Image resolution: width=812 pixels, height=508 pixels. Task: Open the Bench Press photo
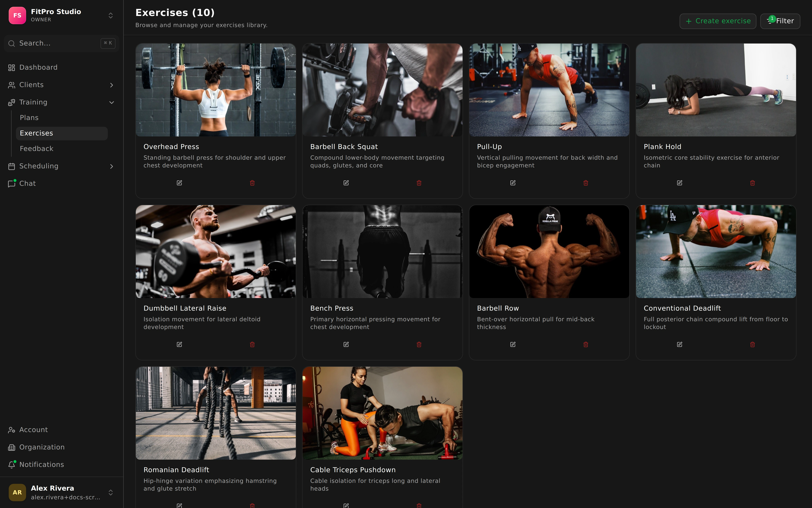[382, 252]
